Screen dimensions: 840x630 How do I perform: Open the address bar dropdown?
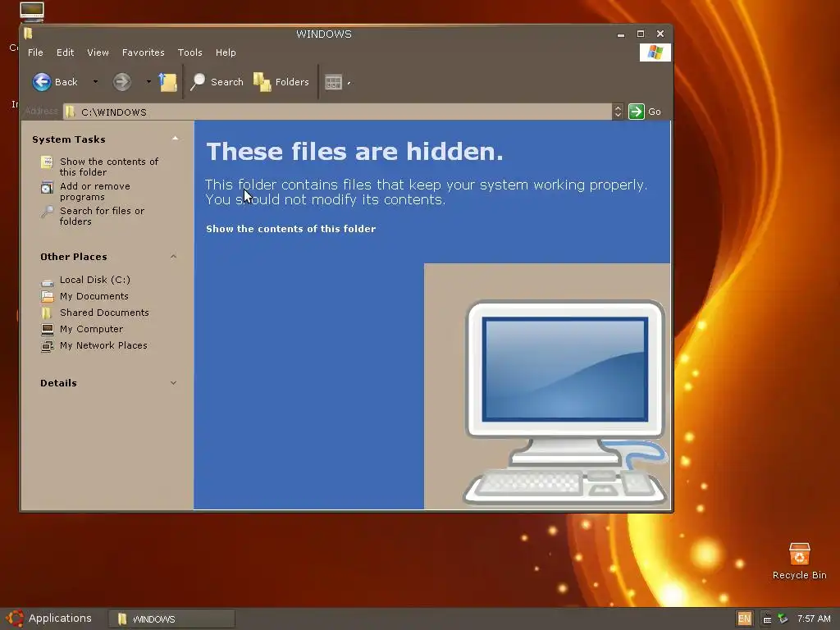pyautogui.click(x=618, y=112)
